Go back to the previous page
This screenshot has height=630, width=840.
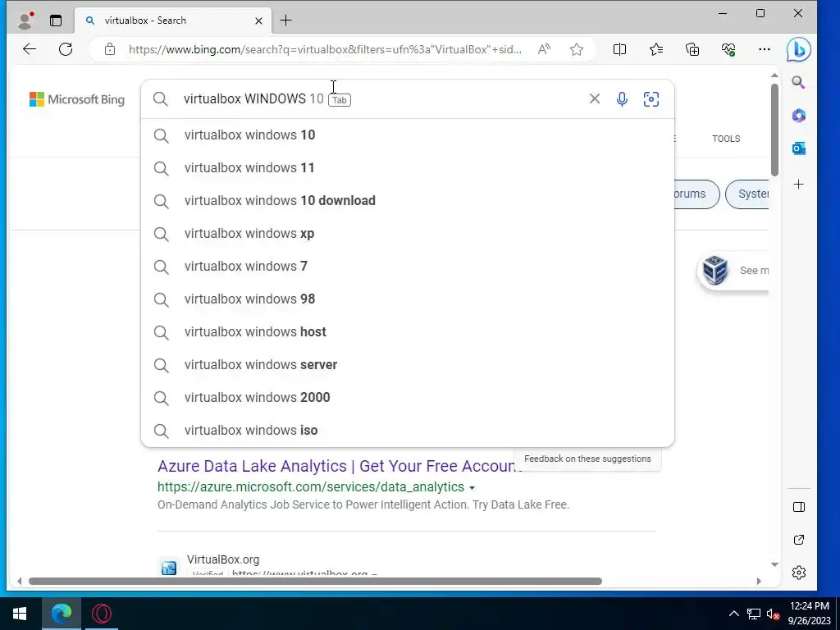(30, 49)
